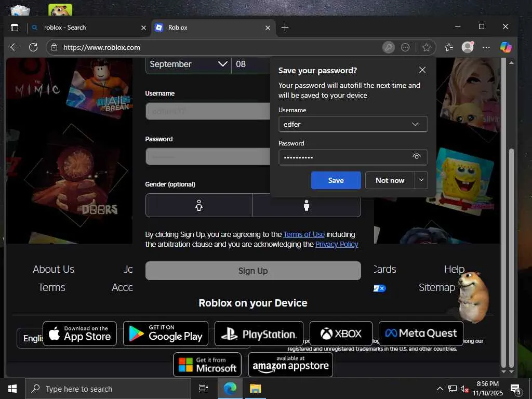
Task: Click the Sign Up button
Action: (253, 271)
